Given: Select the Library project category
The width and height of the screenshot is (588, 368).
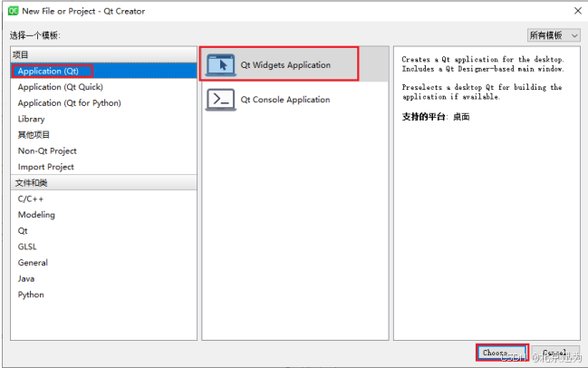Looking at the screenshot, I should (x=103, y=119).
